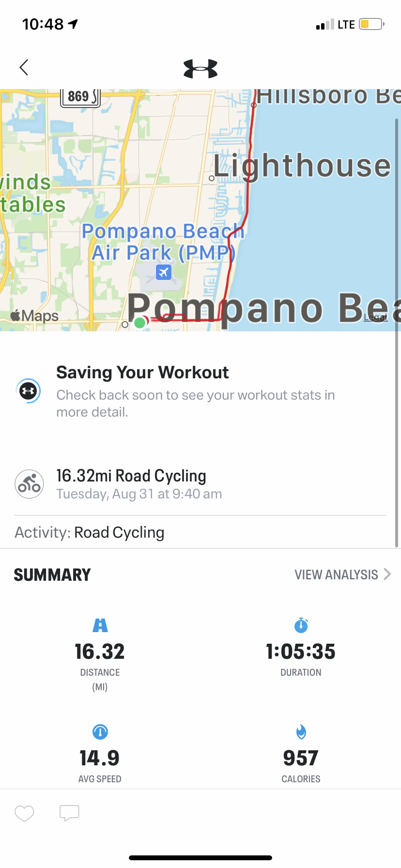Tap the 957 calories stat
This screenshot has height=868, width=401.
click(301, 758)
